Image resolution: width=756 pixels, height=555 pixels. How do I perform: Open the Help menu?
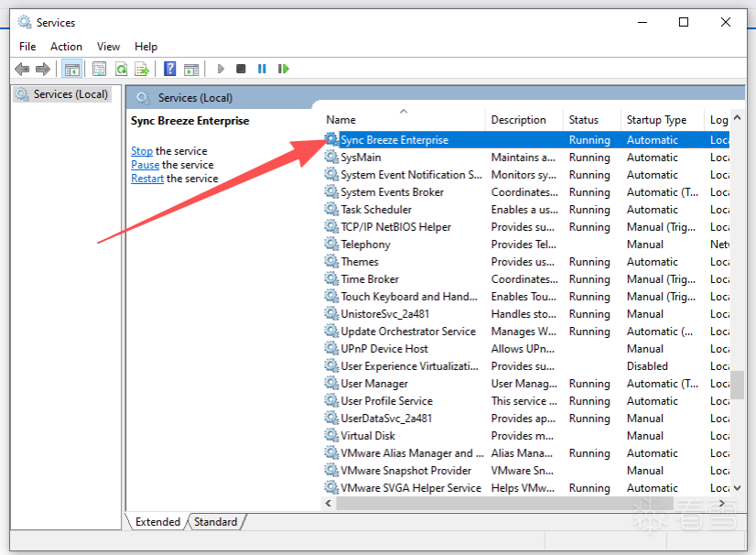pyautogui.click(x=146, y=47)
